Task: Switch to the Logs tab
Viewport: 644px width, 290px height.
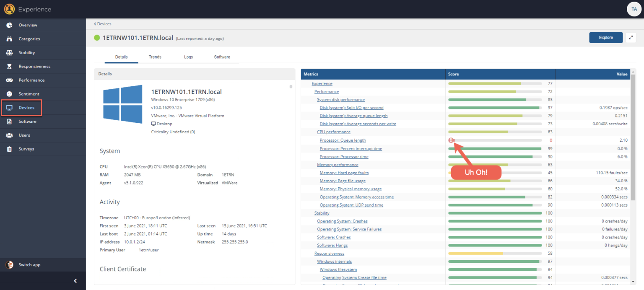Action: 188,57
